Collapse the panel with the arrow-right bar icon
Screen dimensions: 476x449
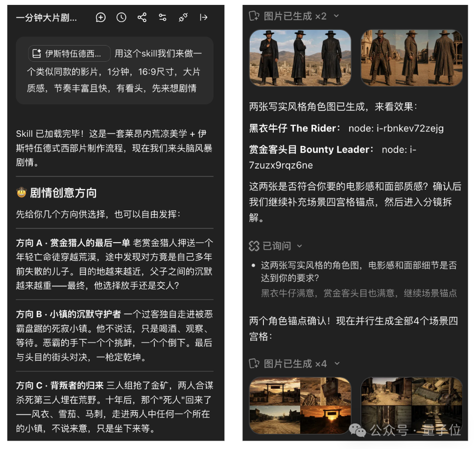203,17
